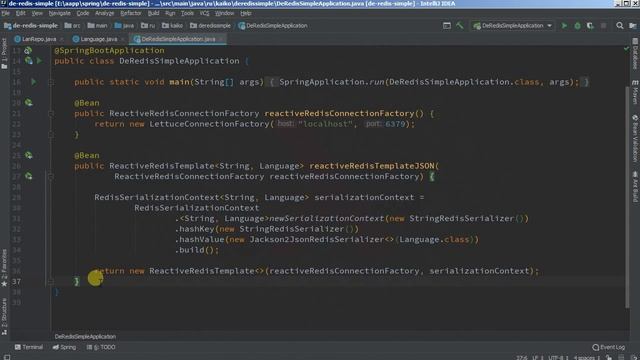The height and width of the screenshot is (360, 640).
Task: Open Spring tool window at bottom
Action: (x=64, y=347)
